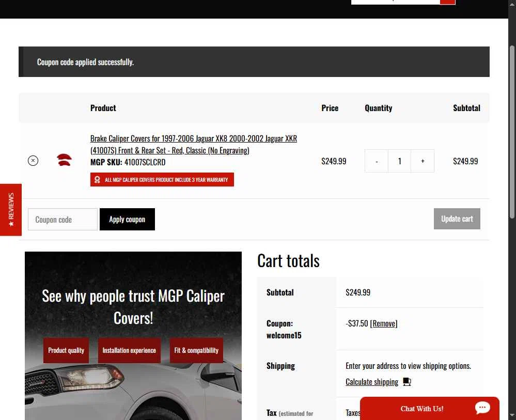Remove the welcome15 coupon
516x420 pixels.
pyautogui.click(x=384, y=323)
